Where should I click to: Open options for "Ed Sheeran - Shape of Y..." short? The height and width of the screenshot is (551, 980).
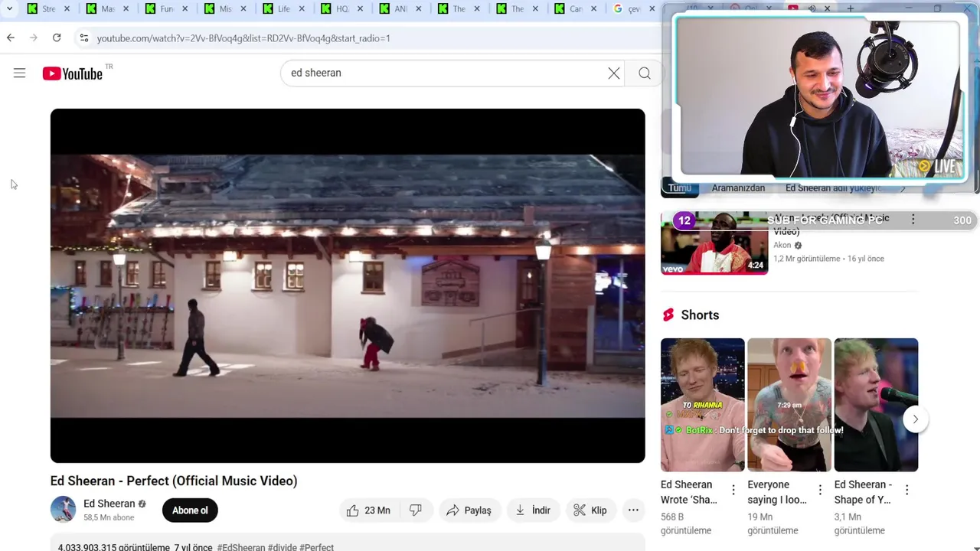point(906,490)
